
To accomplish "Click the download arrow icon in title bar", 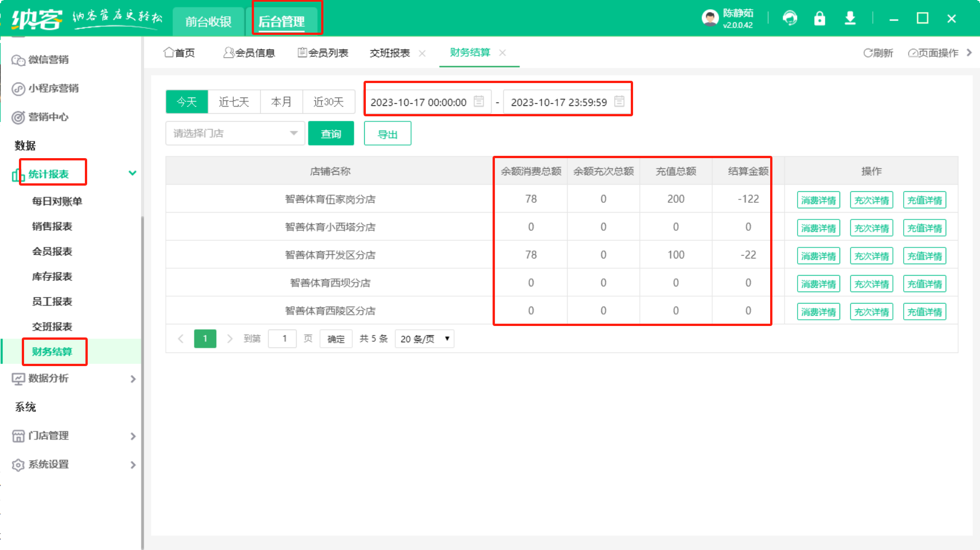I will point(850,18).
